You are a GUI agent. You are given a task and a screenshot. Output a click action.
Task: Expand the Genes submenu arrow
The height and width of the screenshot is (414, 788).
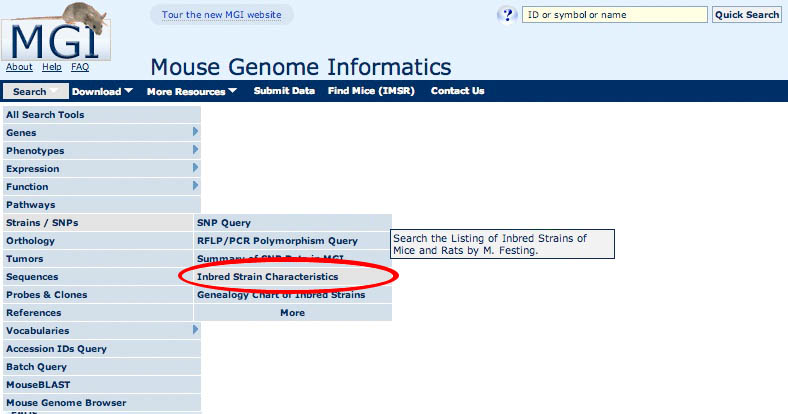(195, 132)
